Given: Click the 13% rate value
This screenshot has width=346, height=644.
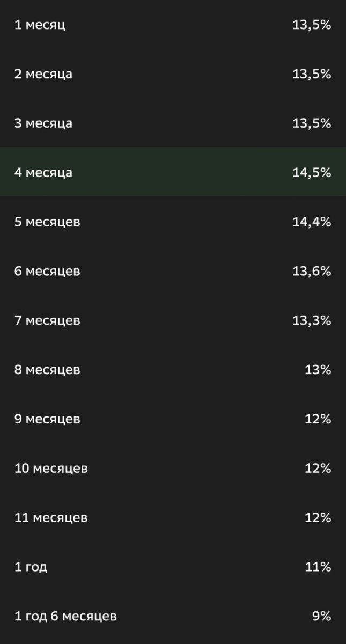Looking at the screenshot, I should (x=318, y=370).
